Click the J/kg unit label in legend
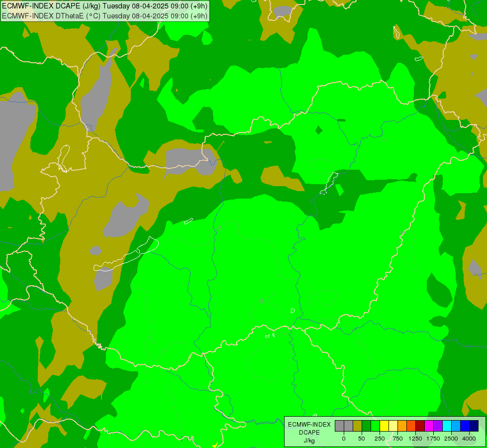Screen dimensions: 487x448 (309, 441)
